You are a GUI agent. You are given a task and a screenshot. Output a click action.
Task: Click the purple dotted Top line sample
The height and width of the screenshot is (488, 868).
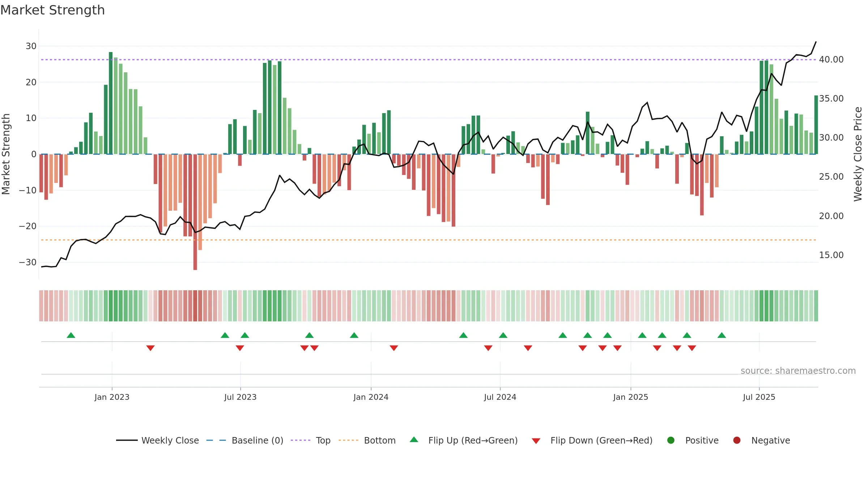(x=301, y=440)
